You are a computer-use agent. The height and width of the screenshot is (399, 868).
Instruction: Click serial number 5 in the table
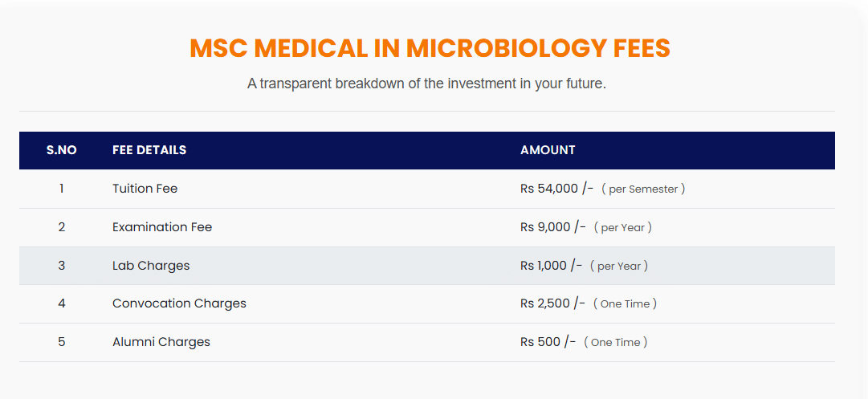pyautogui.click(x=61, y=342)
